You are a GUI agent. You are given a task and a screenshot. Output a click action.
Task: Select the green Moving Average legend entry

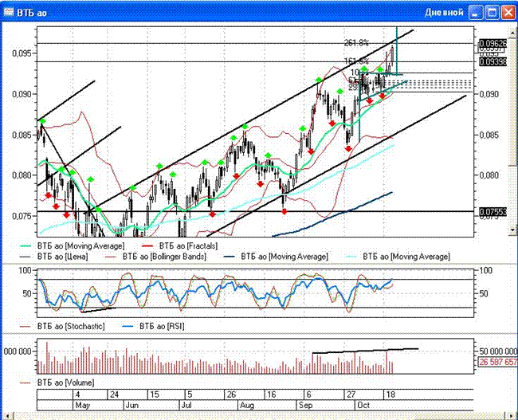pos(72,246)
